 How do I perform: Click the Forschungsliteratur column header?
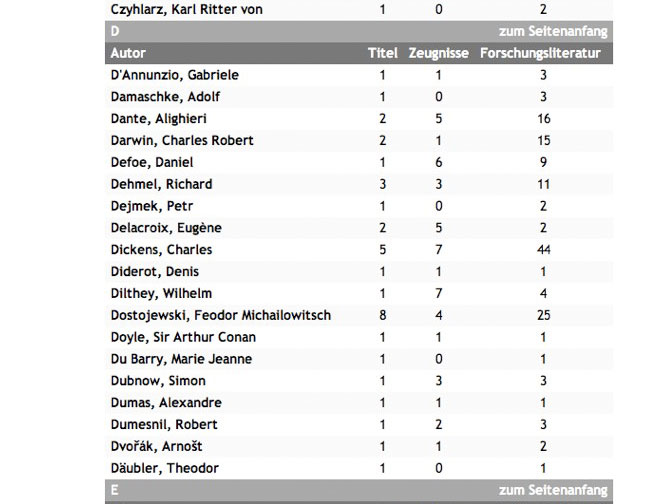540,53
